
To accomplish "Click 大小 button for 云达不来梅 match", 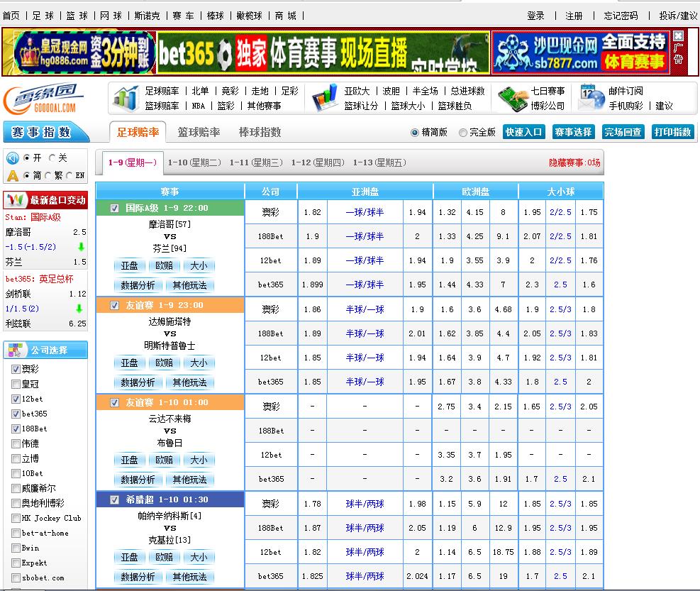I will 199,460.
